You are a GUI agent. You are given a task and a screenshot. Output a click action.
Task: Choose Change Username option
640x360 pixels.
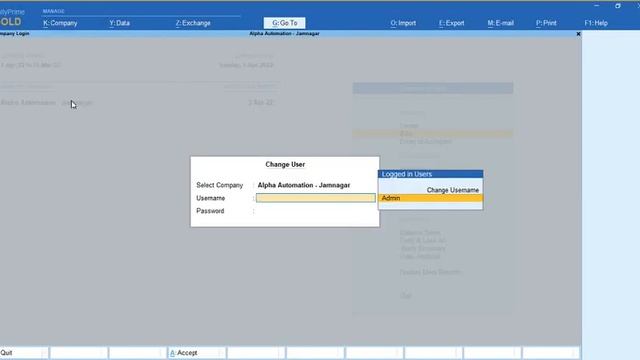click(453, 190)
